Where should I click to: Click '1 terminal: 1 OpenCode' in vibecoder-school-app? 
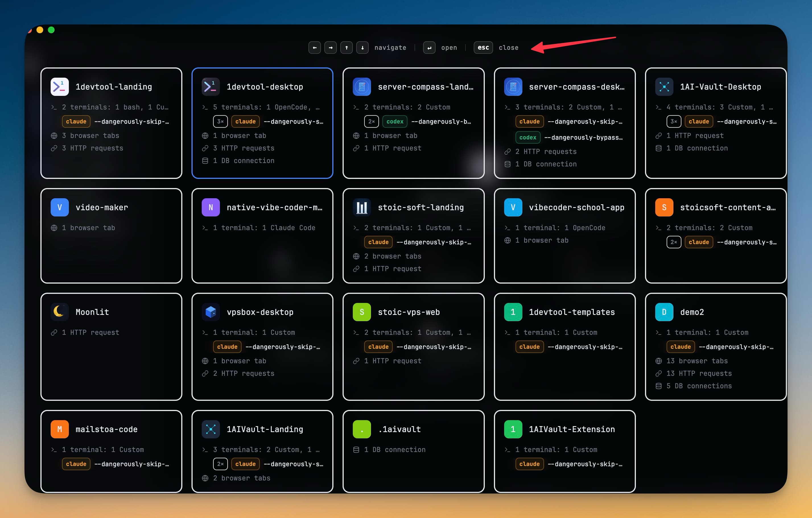click(x=560, y=228)
